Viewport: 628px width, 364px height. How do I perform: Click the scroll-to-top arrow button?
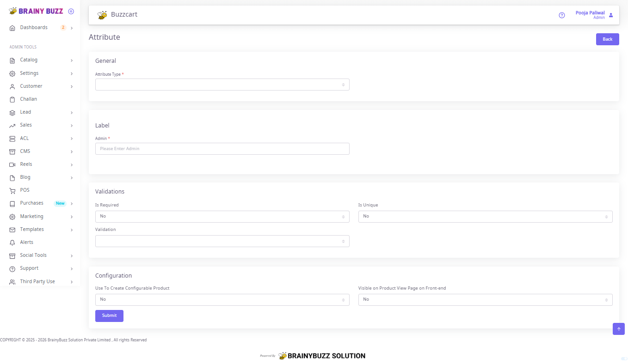point(619,329)
